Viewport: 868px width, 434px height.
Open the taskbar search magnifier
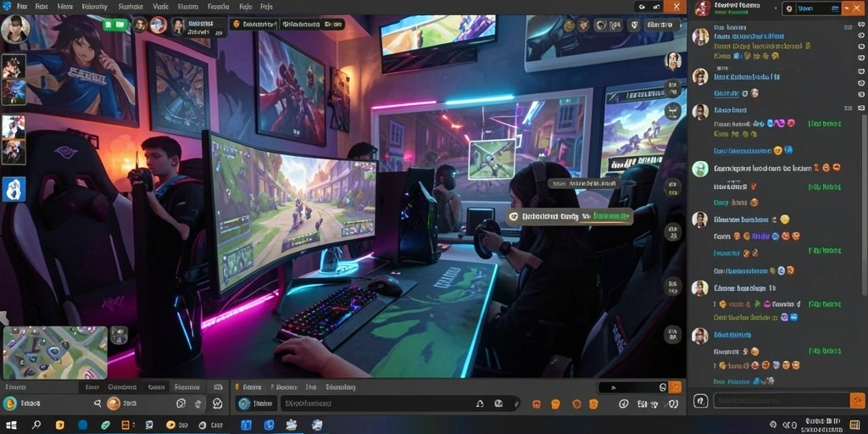pos(36,426)
